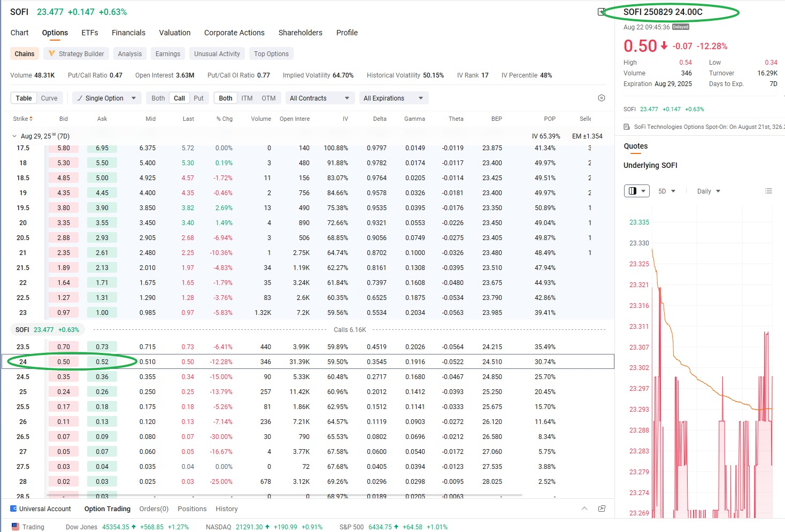Click the 0.97 bid for strike 23
This screenshot has width=785, height=532.
(64, 313)
